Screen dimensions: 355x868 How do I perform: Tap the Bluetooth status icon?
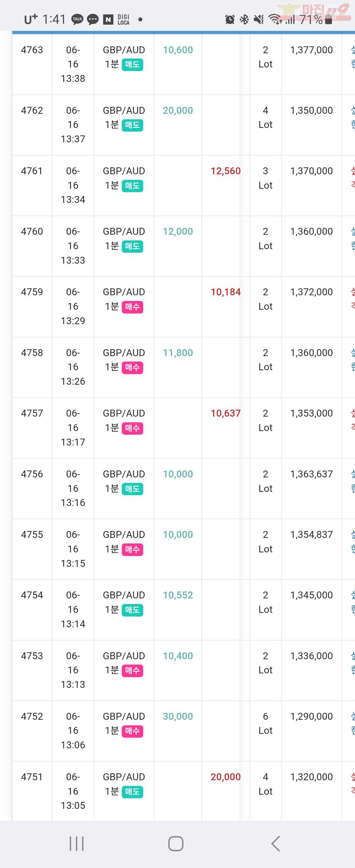[x=244, y=19]
